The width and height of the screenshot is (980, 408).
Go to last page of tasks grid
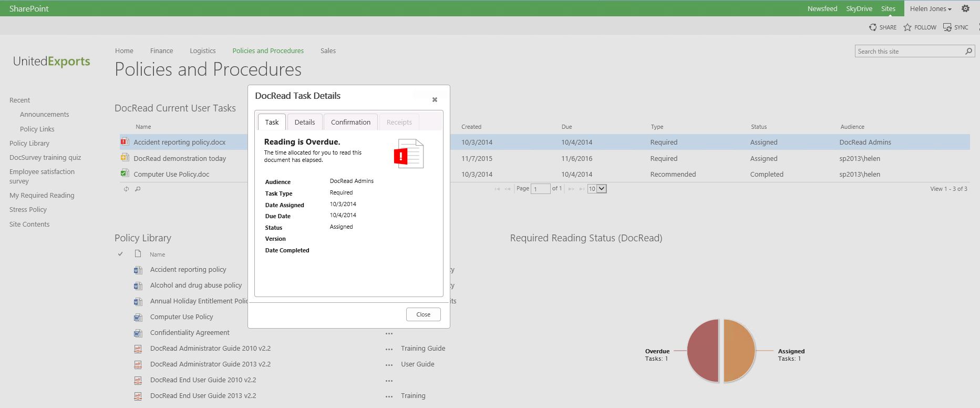pyautogui.click(x=582, y=189)
